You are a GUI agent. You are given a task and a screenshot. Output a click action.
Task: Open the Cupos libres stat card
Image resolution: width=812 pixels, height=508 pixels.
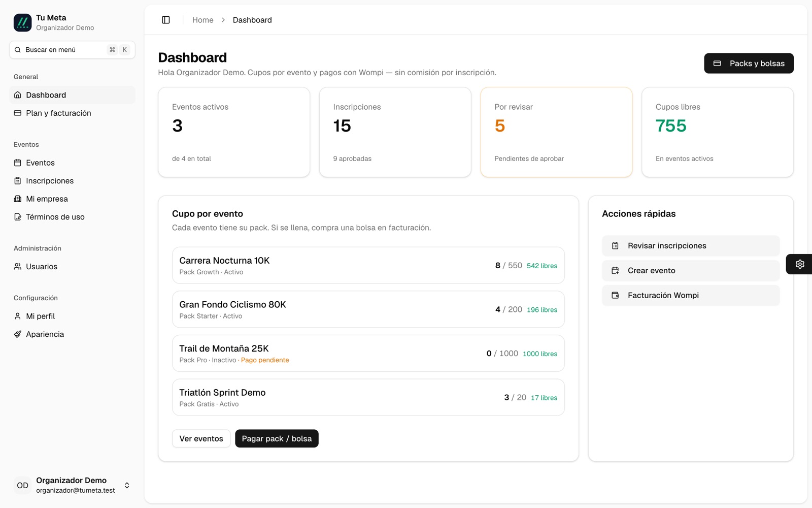[x=718, y=132]
